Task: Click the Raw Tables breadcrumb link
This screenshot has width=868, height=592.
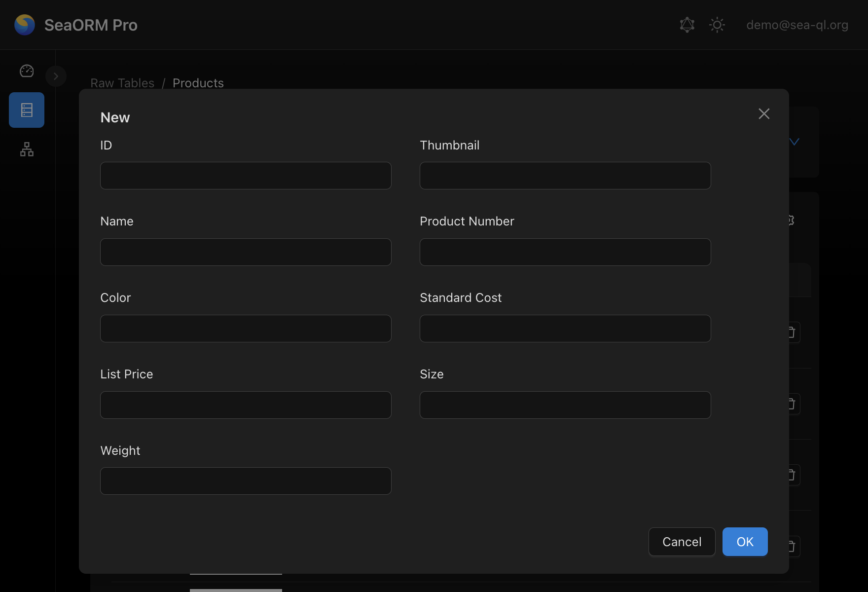Action: (122, 83)
